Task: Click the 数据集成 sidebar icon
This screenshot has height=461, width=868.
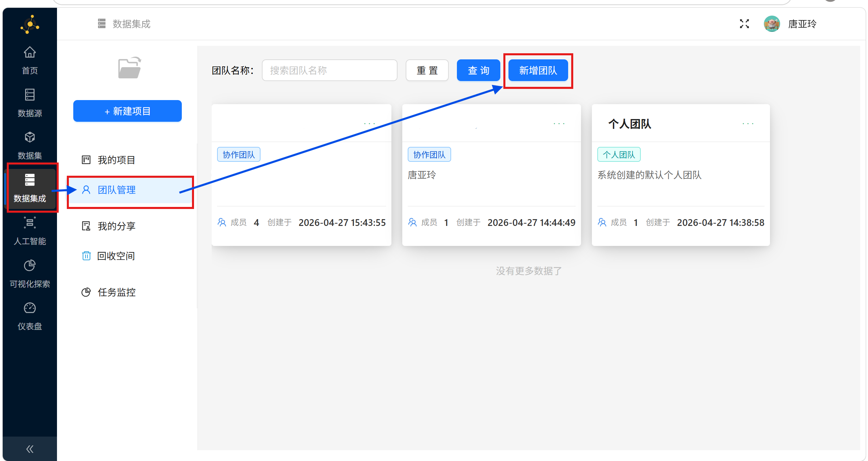Action: [30, 180]
